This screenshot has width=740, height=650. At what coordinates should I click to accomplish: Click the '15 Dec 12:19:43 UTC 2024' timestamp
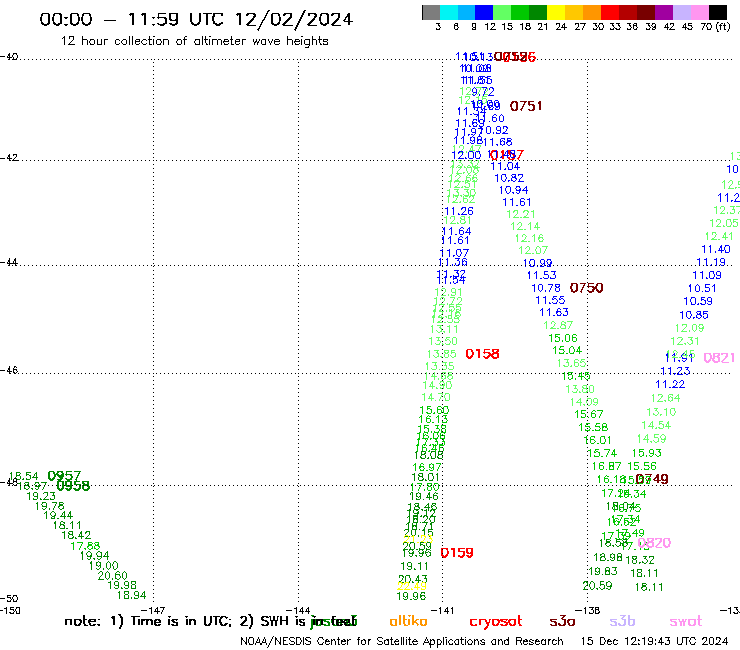pos(655,641)
